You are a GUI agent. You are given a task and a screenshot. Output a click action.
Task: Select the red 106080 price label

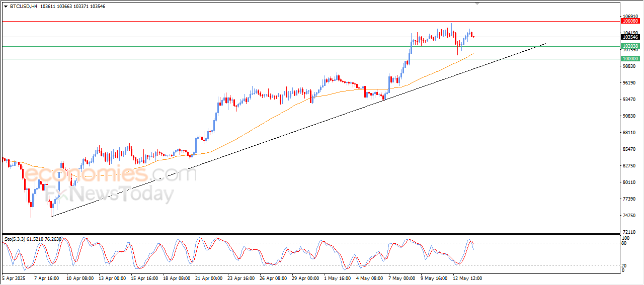pyautogui.click(x=630, y=21)
